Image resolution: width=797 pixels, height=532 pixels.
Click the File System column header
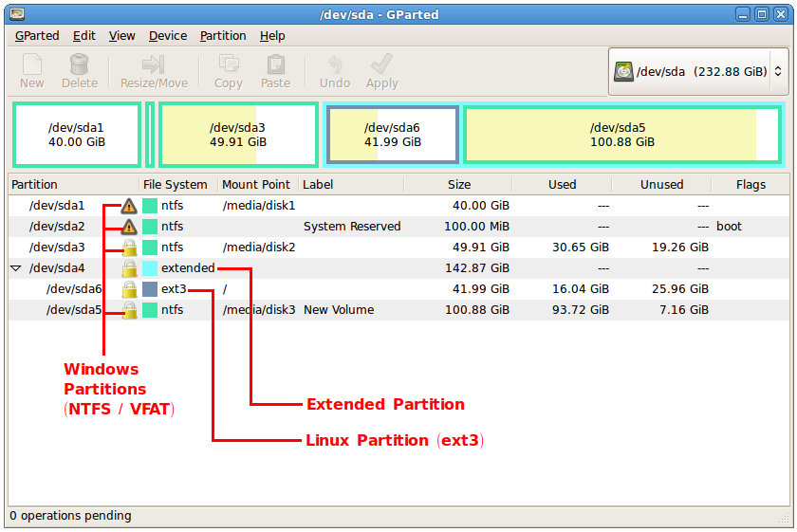175,185
